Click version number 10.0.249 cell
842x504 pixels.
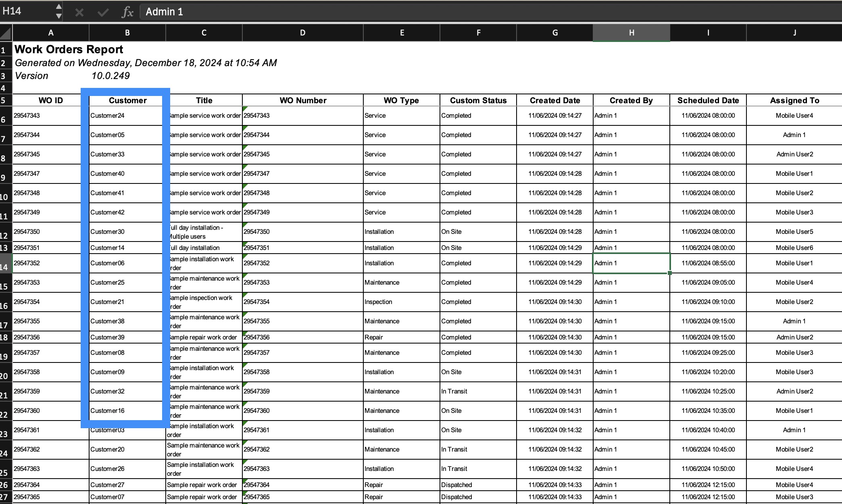tap(111, 76)
